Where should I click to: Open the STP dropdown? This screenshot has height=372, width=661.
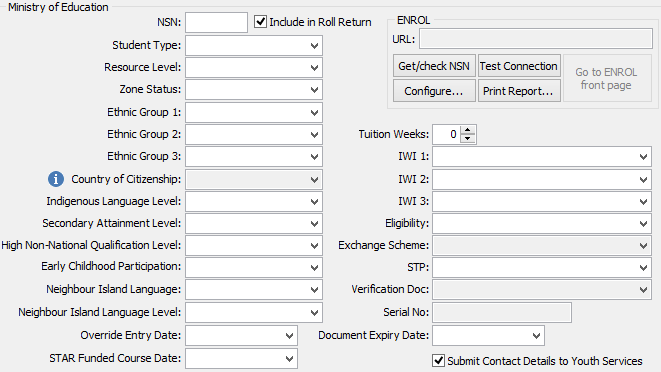[x=542, y=267]
